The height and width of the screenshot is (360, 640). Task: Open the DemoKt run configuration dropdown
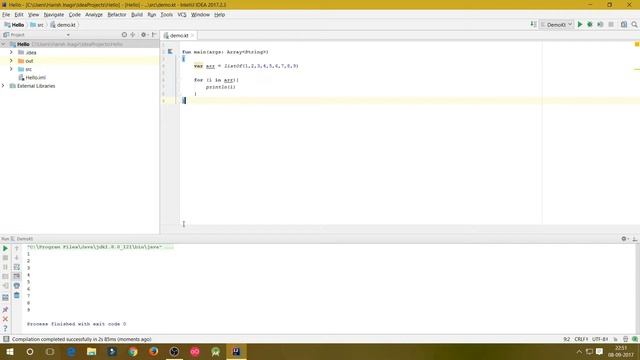557,24
